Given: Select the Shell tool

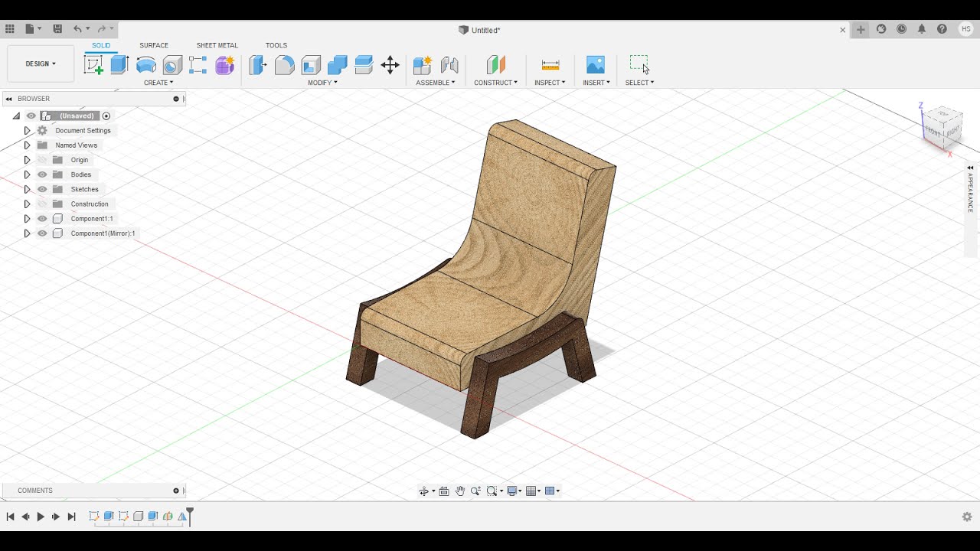Looking at the screenshot, I should click(311, 65).
